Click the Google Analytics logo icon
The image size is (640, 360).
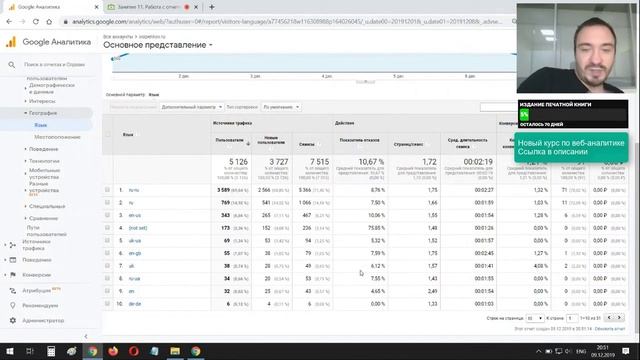point(11,42)
